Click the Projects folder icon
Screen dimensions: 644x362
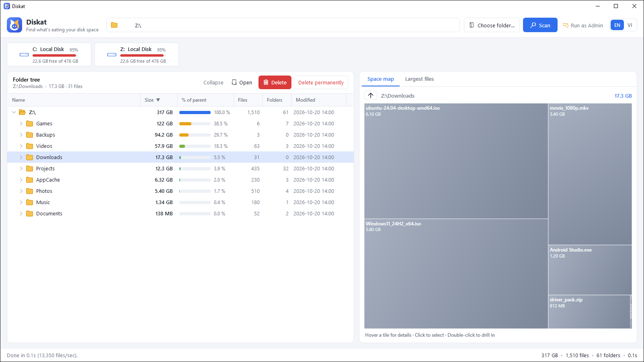(30, 168)
